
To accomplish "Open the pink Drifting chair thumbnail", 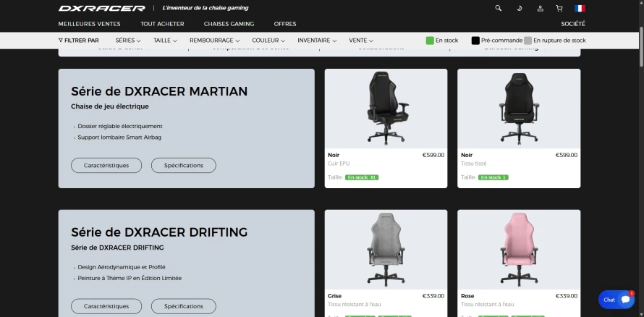I will pyautogui.click(x=519, y=249).
